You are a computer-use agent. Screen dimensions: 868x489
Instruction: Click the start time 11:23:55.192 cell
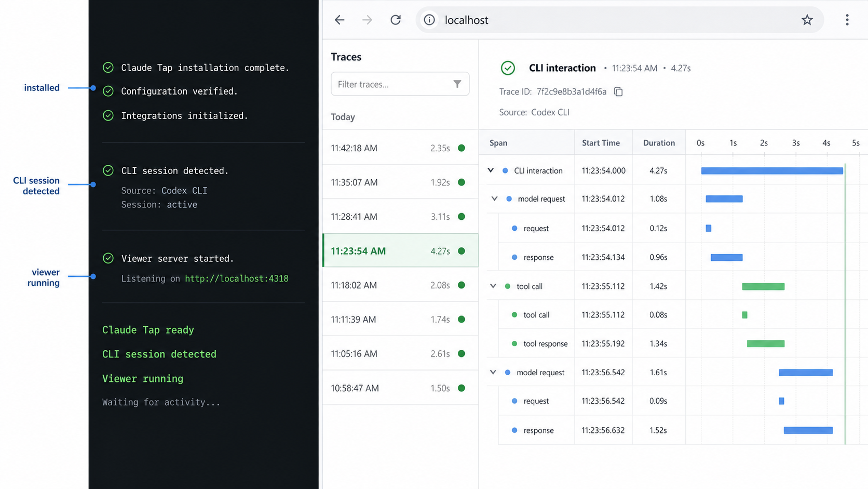(603, 343)
